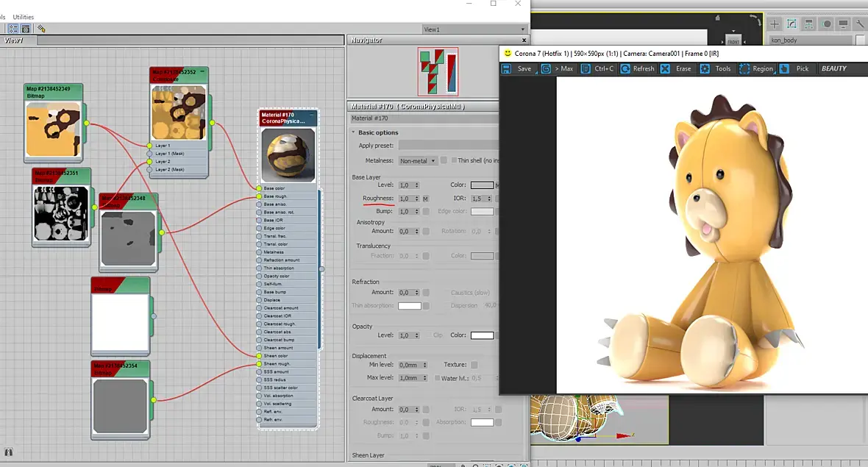
Task: Open the Hierarchy tab icon in command panel
Action: (808, 24)
